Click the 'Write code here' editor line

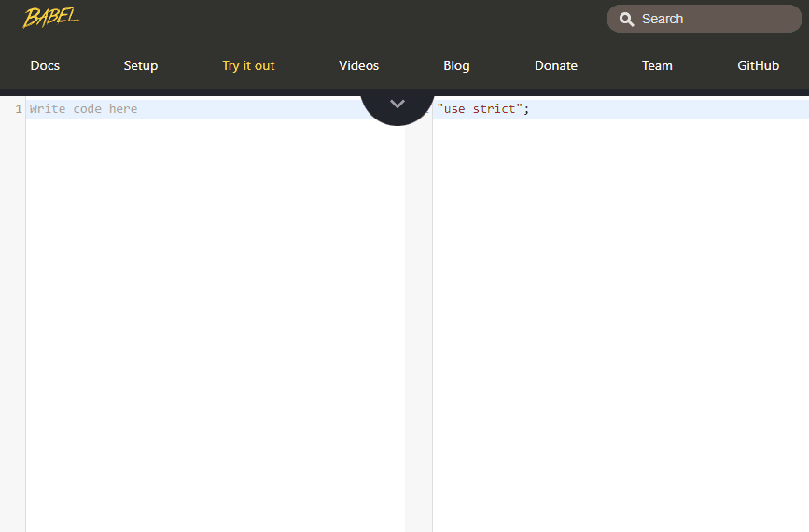pyautogui.click(x=187, y=109)
